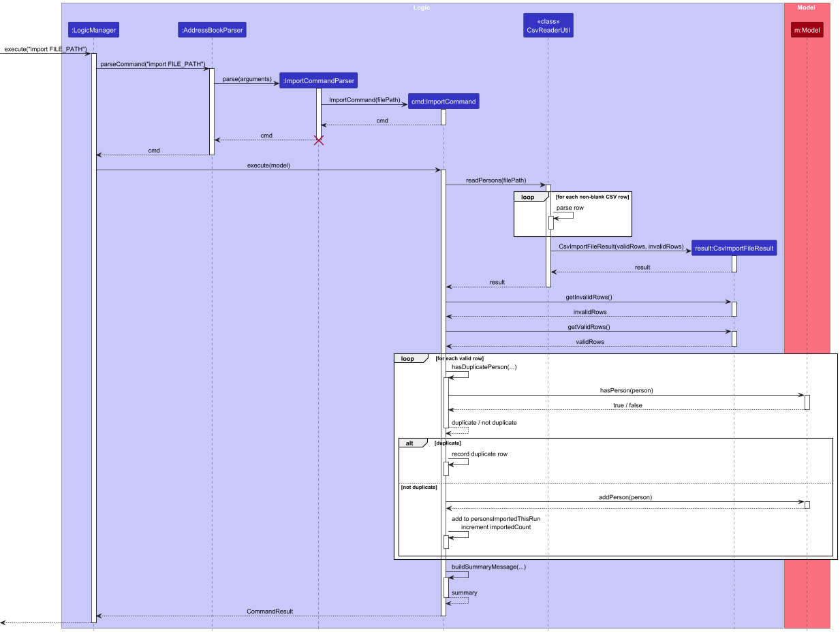Select the Logic frame title bar
Viewport: 840px width, 634px height.
pos(422,7)
